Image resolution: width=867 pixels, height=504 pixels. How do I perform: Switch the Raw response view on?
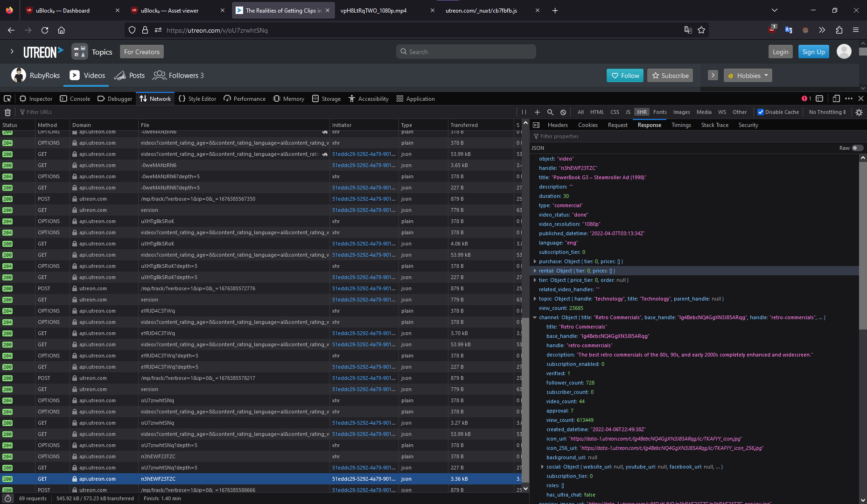tap(857, 148)
